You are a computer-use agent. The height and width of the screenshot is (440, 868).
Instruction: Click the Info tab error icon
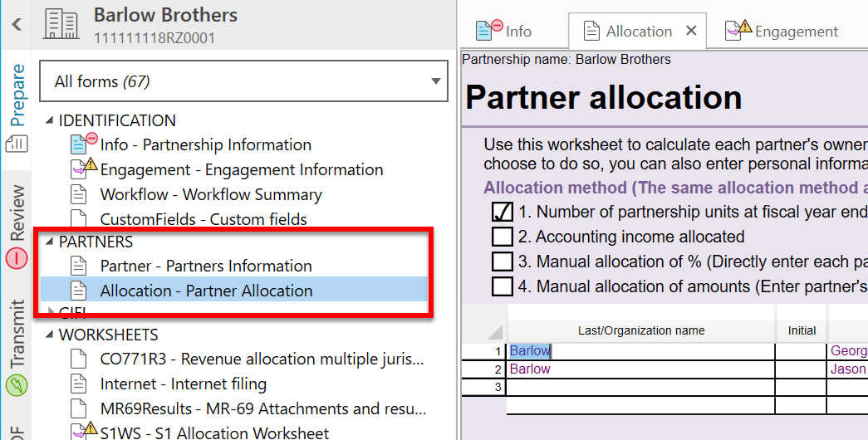coord(488,30)
